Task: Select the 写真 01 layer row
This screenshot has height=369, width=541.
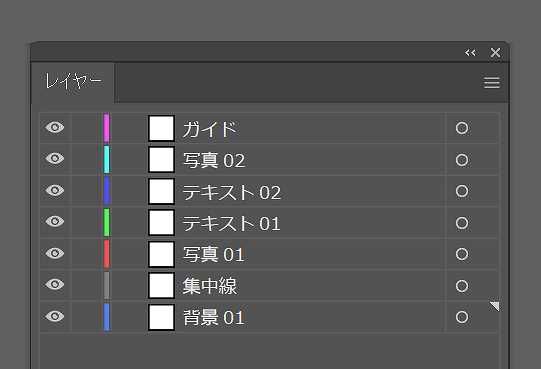Action: click(x=269, y=254)
